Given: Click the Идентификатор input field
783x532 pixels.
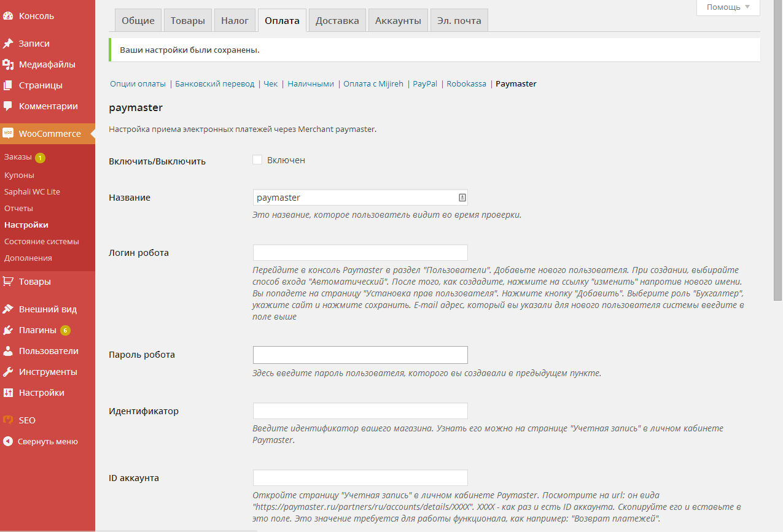Looking at the screenshot, I should [360, 411].
